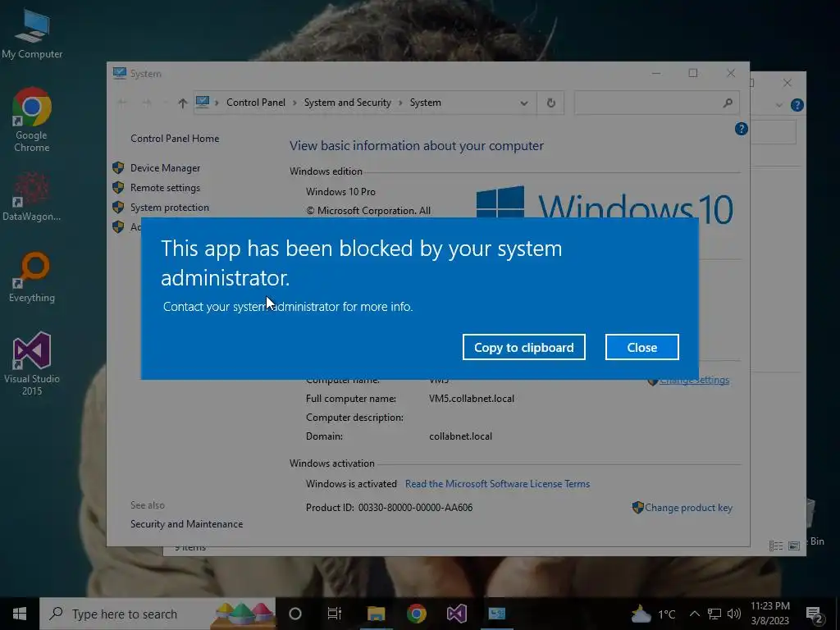Click the computer icon in the address bar
The image size is (840, 630).
(203, 102)
